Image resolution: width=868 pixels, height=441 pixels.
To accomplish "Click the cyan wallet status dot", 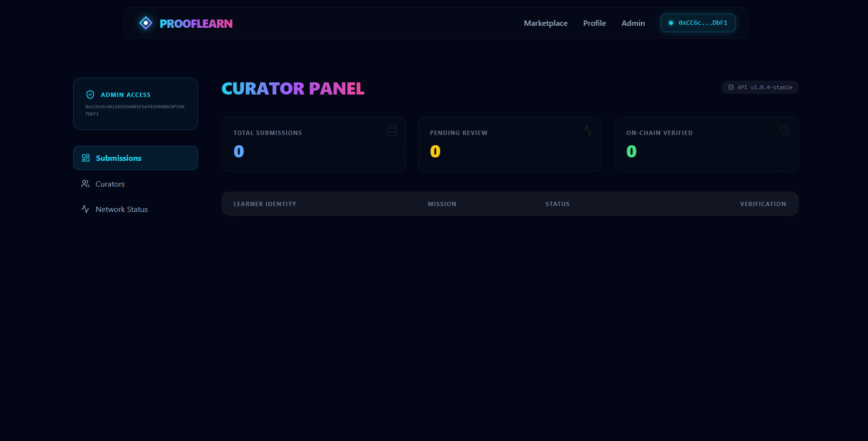I will (671, 23).
